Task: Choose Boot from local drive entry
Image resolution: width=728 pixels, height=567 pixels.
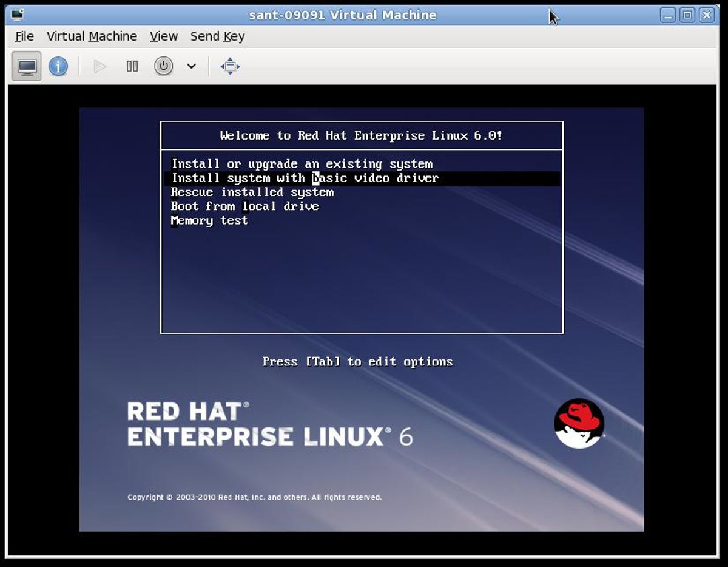Action: tap(244, 206)
